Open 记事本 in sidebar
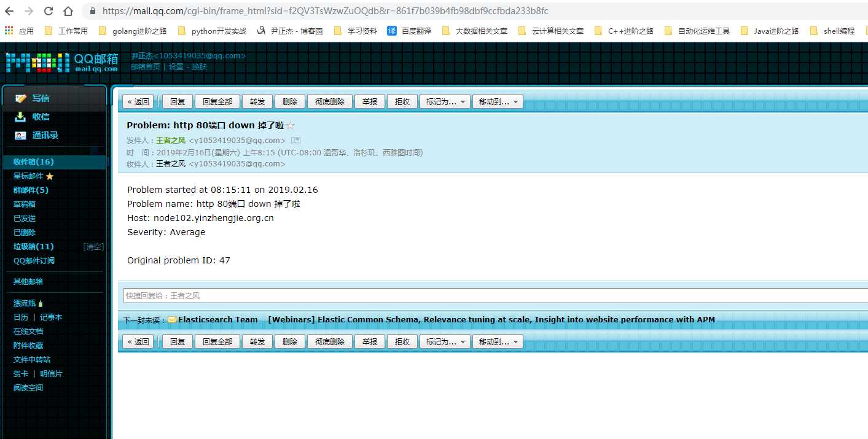Viewport: 868px width, 439px height. click(51, 317)
